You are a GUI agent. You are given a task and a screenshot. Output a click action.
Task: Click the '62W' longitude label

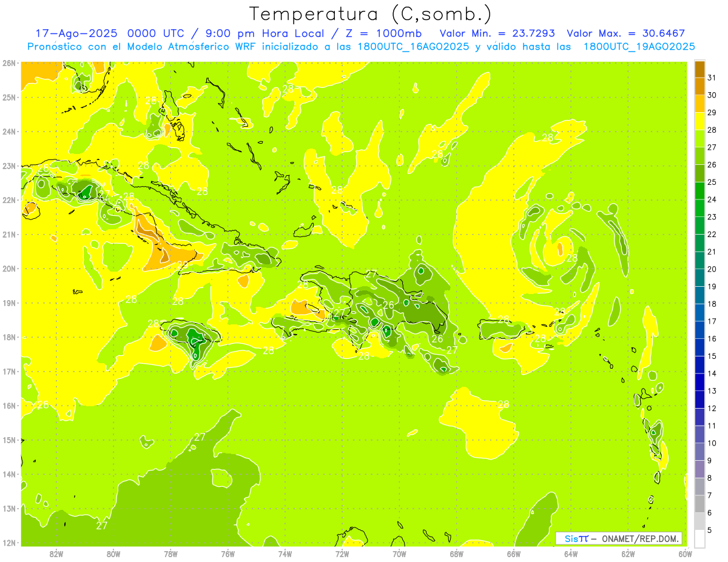tap(628, 554)
